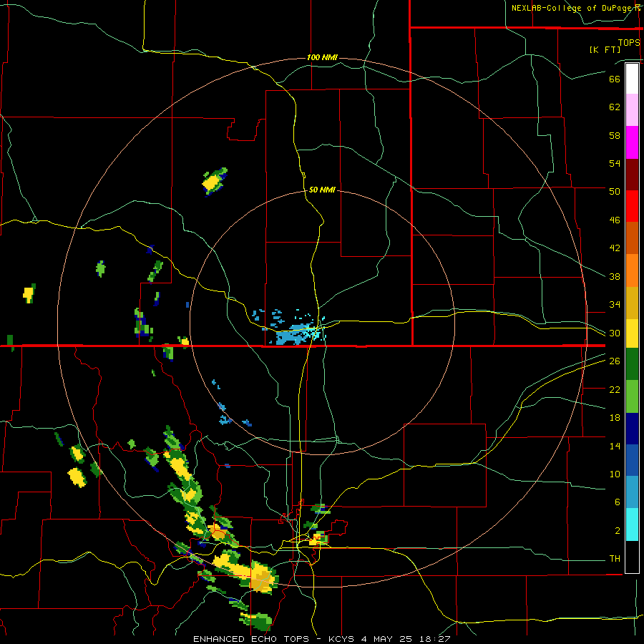Image resolution: width=644 pixels, height=644 pixels.
Task: Click the burnt orange legend band near 42
Action: tap(632, 238)
